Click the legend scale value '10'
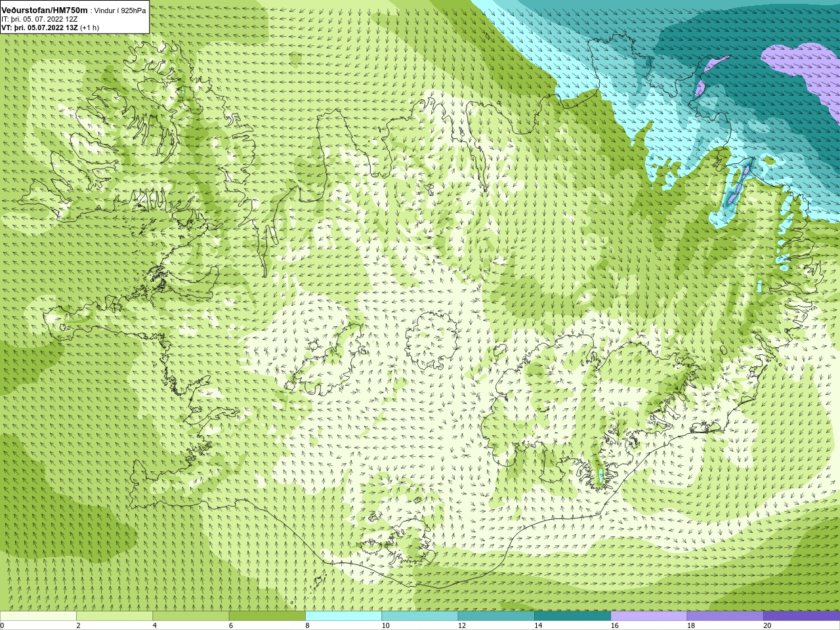Viewport: 840px width, 630px height. click(x=386, y=625)
